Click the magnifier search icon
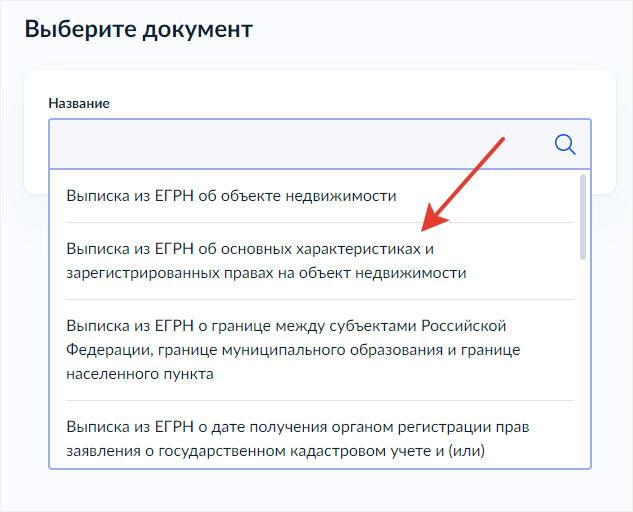 (565, 145)
